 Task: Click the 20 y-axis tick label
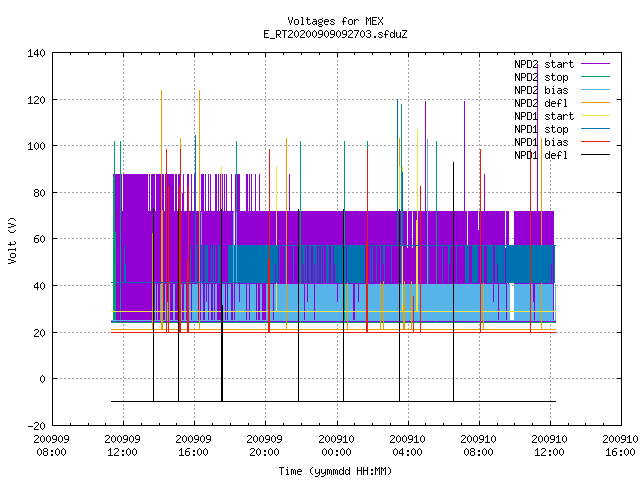coord(39,333)
